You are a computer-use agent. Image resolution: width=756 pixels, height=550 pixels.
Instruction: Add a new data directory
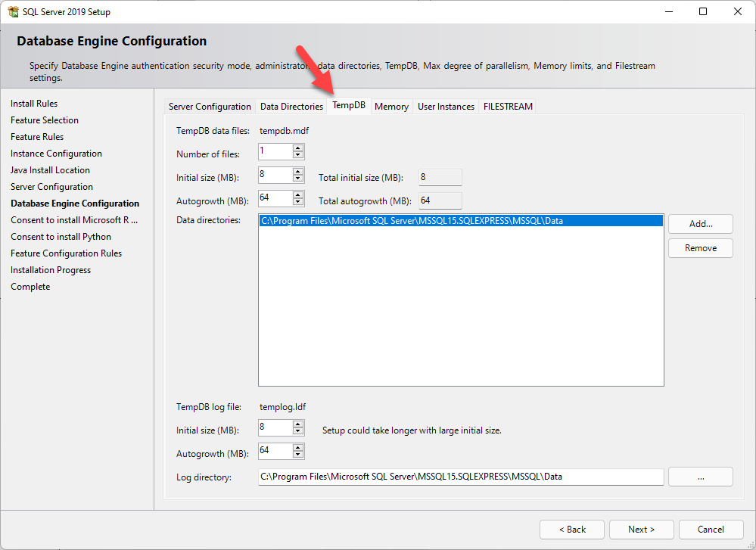click(701, 224)
